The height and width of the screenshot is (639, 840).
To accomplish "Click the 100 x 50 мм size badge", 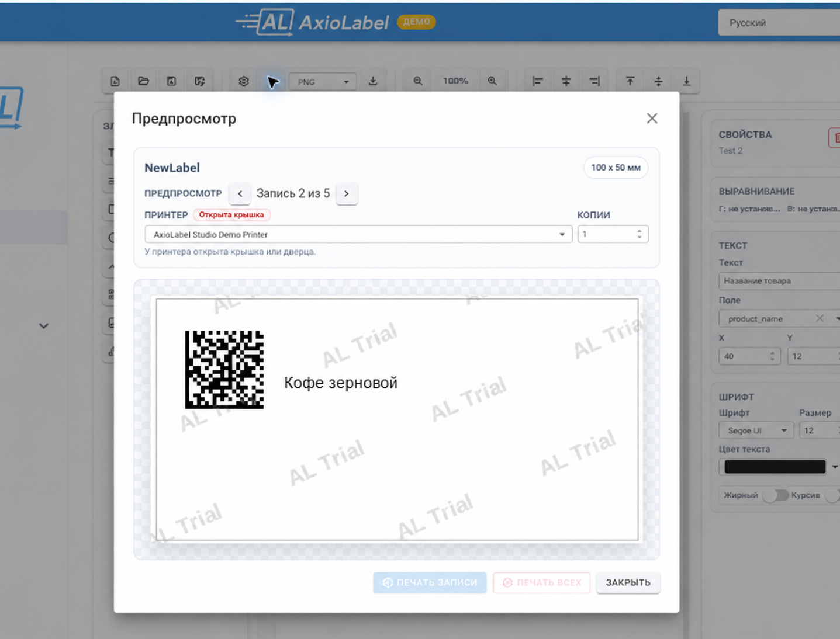I will [616, 168].
